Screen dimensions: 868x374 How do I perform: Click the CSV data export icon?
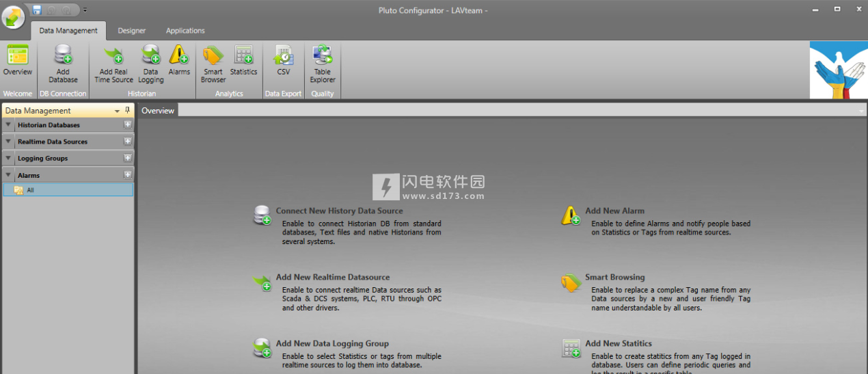point(283,61)
